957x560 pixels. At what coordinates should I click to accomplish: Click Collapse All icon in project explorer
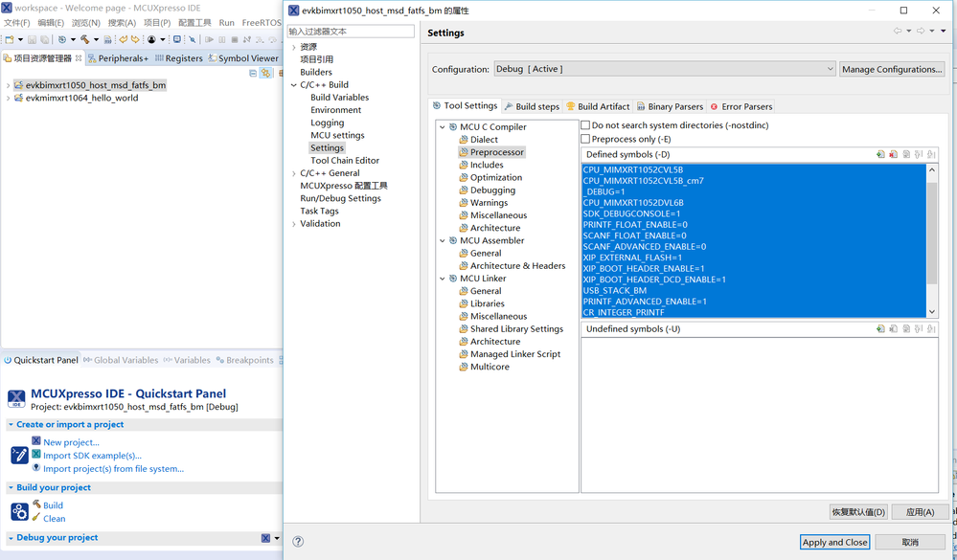253,73
